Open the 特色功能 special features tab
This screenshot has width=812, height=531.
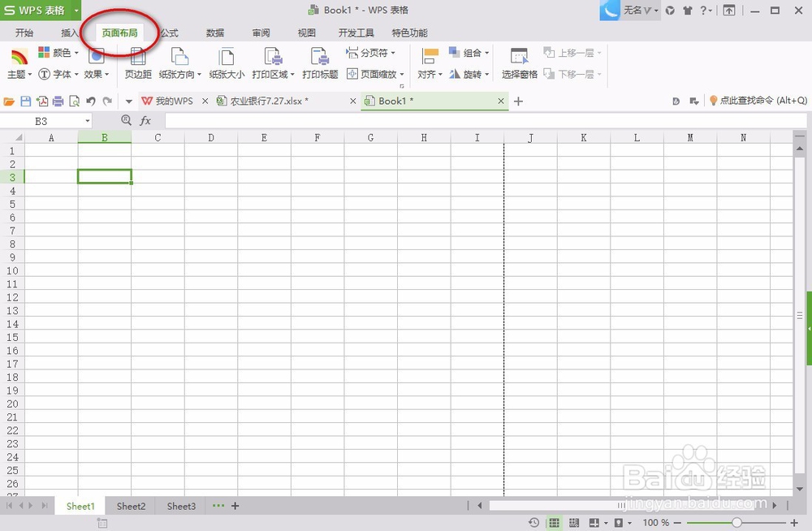click(409, 32)
